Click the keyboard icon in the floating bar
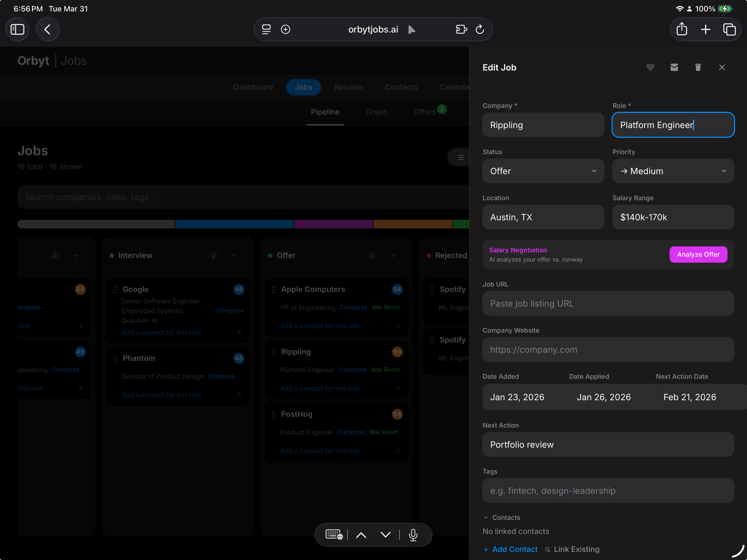This screenshot has width=747, height=560. pos(334,535)
